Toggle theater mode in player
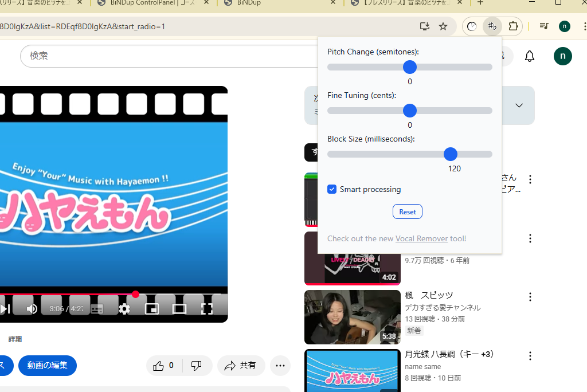The image size is (587, 392). 179,309
